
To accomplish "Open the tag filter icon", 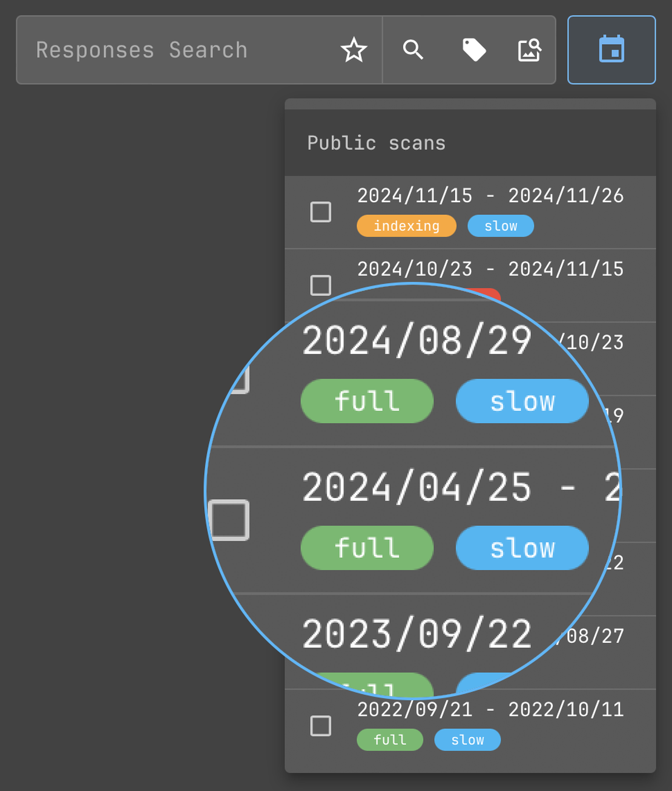I will coord(474,50).
